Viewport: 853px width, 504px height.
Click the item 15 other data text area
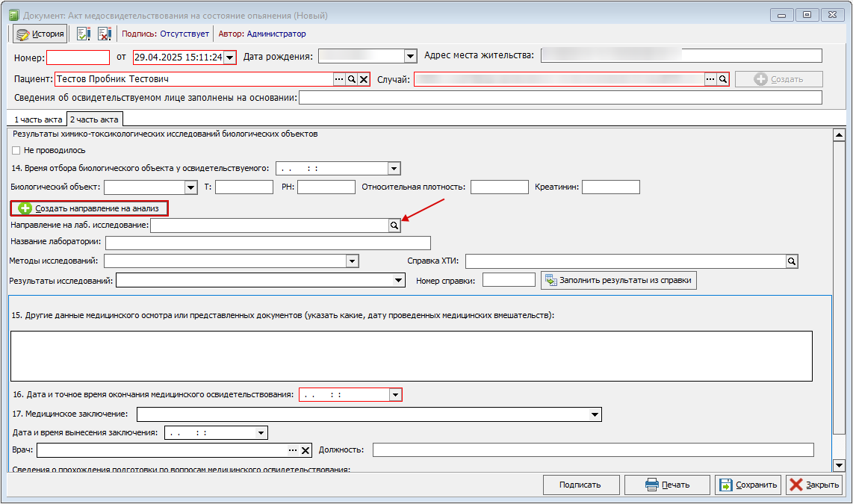point(412,356)
